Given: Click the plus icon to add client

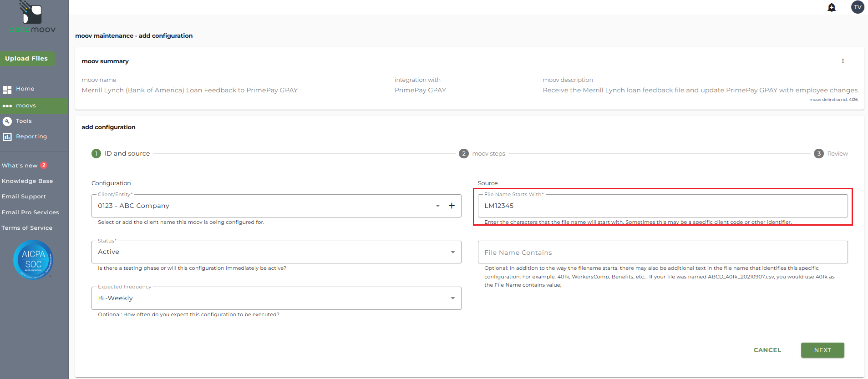Looking at the screenshot, I should (x=452, y=206).
